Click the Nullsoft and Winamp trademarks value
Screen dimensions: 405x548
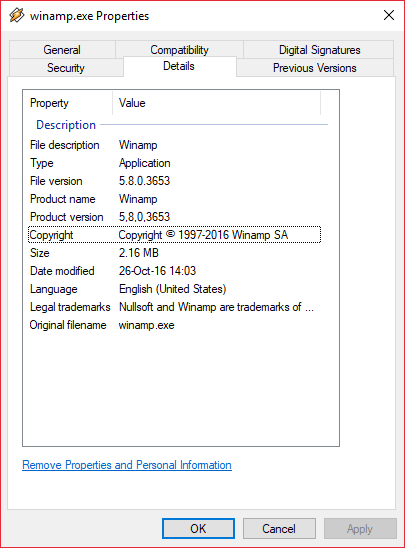pos(216,307)
